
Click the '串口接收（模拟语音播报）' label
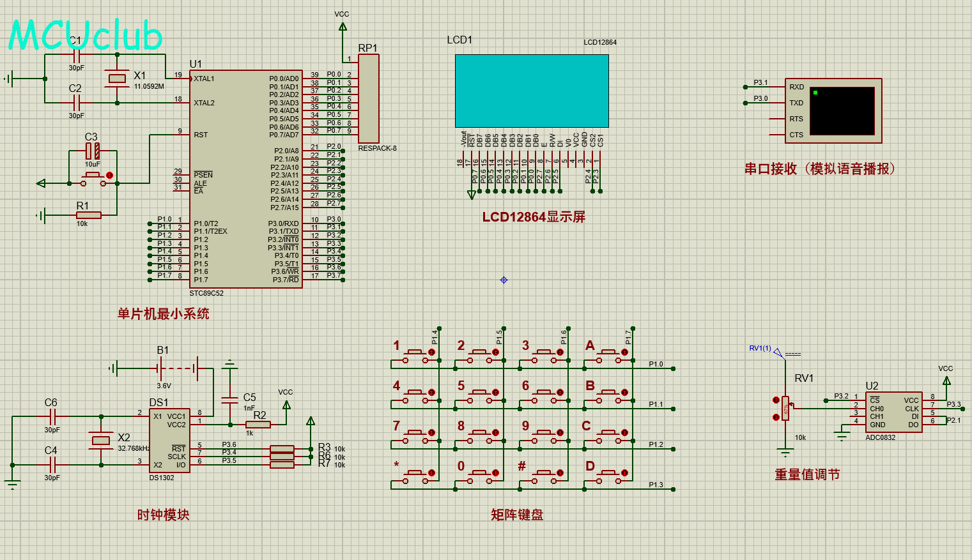[x=822, y=169]
